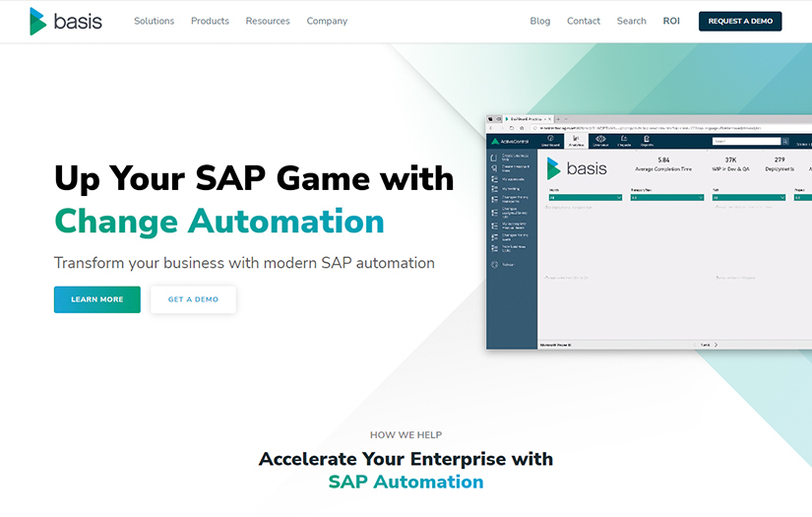812x517 pixels.
Task: Click 'Accelerate Your Enterprise with' heading
Action: [x=406, y=459]
